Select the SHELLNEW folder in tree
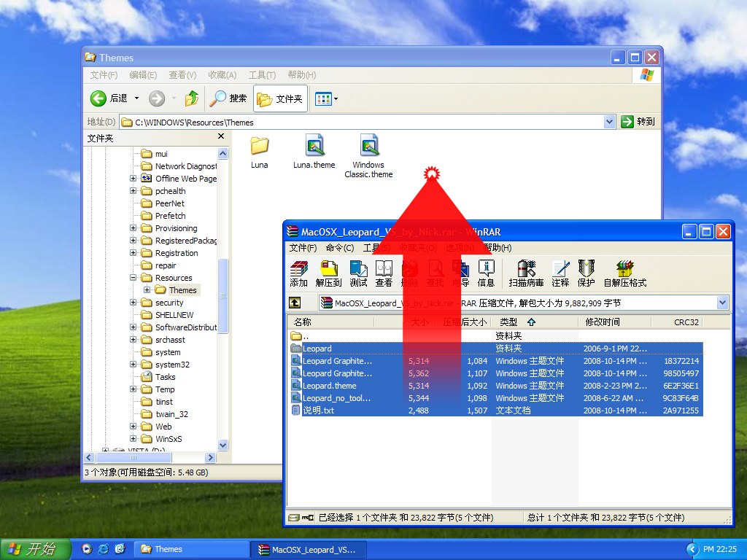The height and width of the screenshot is (560, 747). click(x=167, y=315)
